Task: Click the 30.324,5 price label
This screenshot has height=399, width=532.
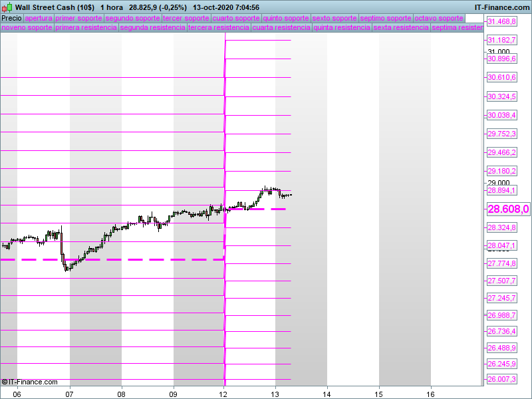Action: (x=502, y=96)
